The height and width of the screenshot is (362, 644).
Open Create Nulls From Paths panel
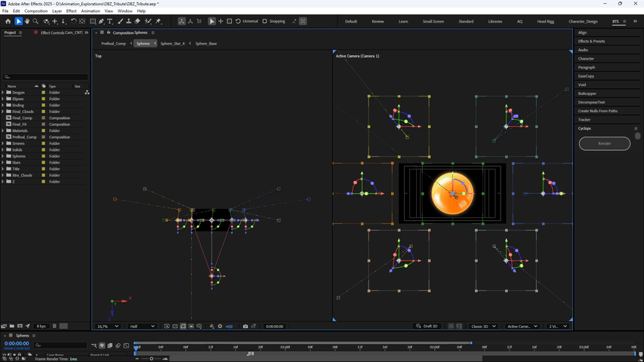point(598,111)
